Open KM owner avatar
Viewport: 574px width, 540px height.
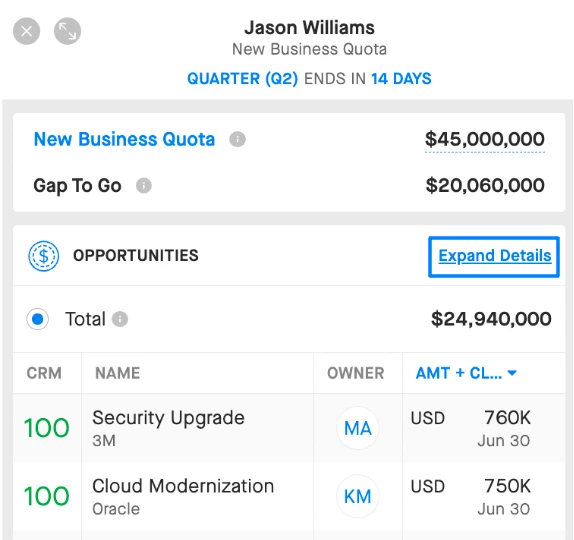(x=358, y=496)
